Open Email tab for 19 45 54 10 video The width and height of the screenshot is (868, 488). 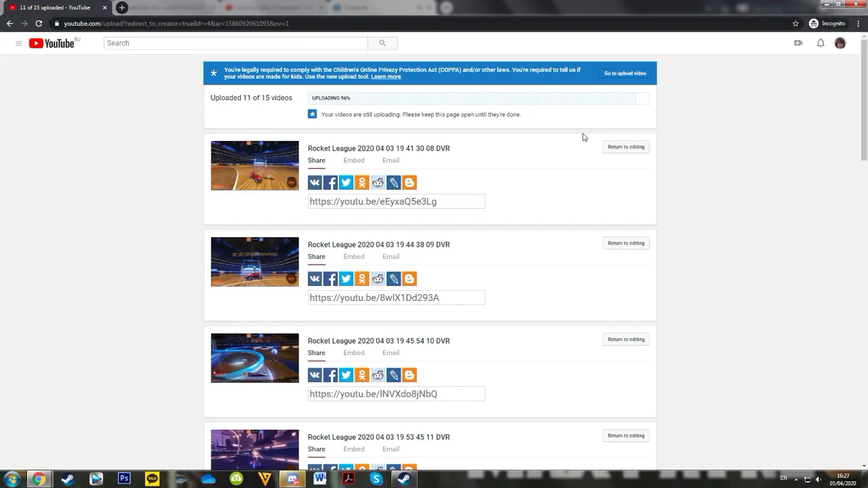391,353
